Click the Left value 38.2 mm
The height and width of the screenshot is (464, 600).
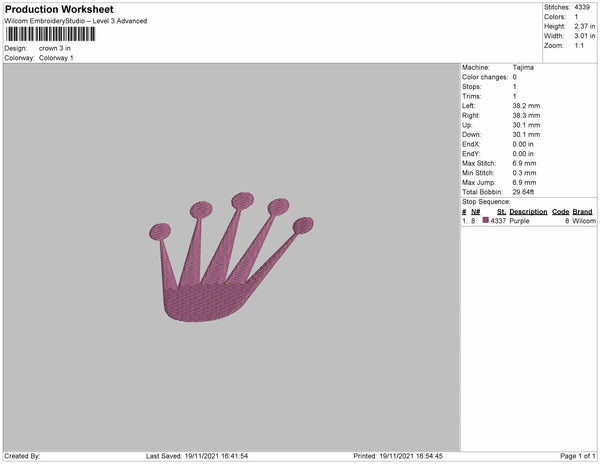coord(526,106)
